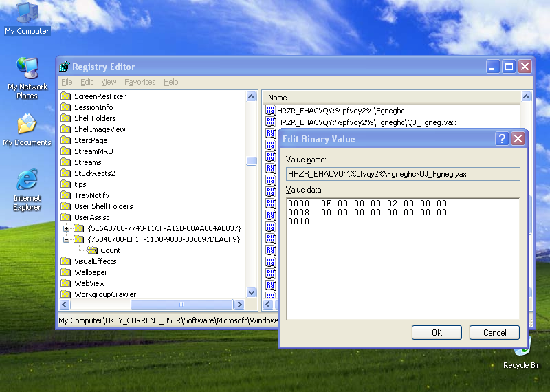Viewport: 550px width, 392px height.
Task: Collapse the {75048700-EF1F-11D0-9888-006097DEACF9} key
Action: tap(66, 240)
